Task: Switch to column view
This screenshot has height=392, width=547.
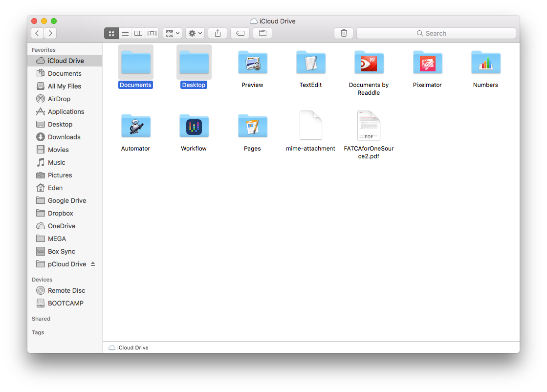Action: click(x=138, y=33)
